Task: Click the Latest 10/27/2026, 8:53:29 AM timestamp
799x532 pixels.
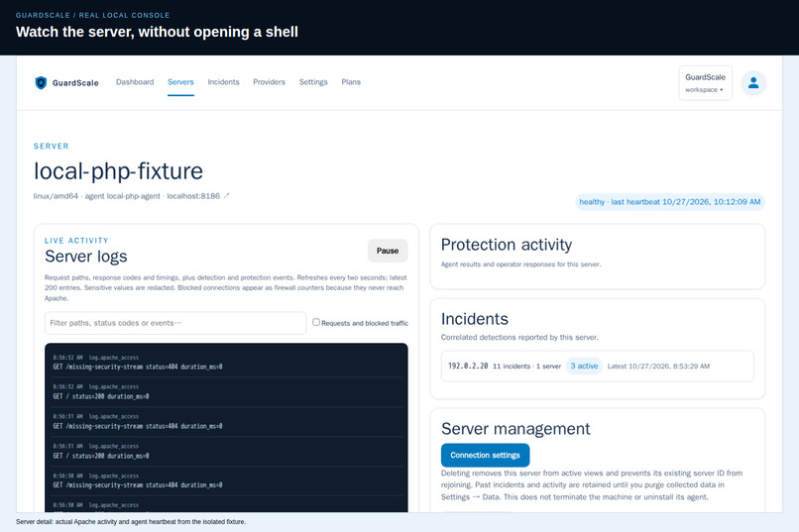Action: [658, 366]
